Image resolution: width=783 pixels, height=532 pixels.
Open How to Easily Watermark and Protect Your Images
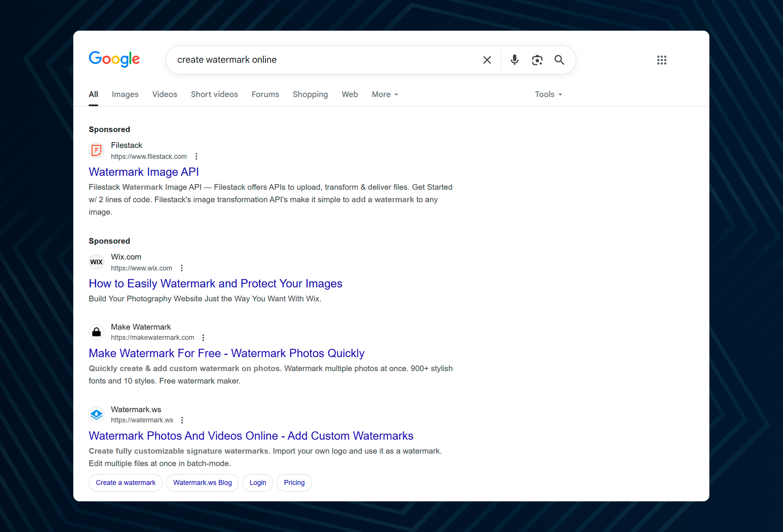click(215, 284)
